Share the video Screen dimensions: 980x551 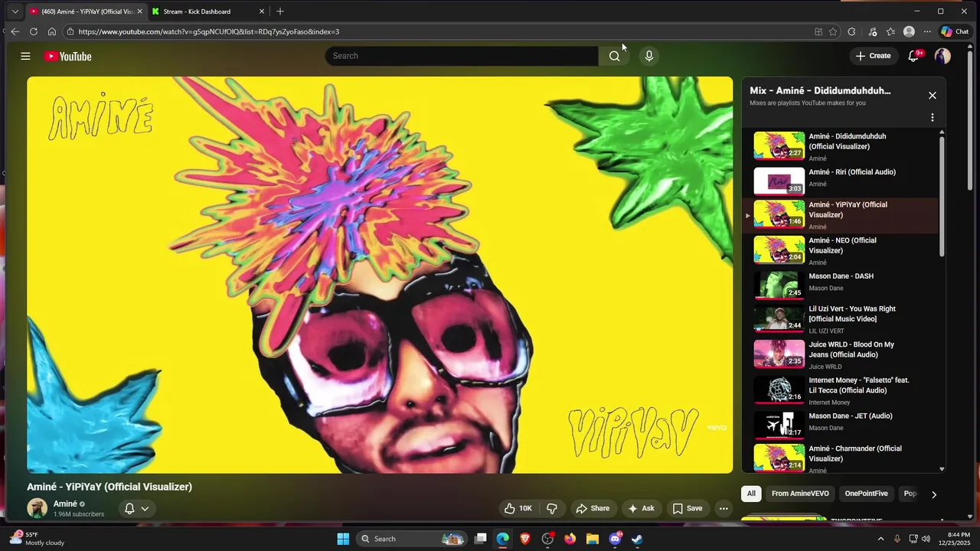(593, 508)
